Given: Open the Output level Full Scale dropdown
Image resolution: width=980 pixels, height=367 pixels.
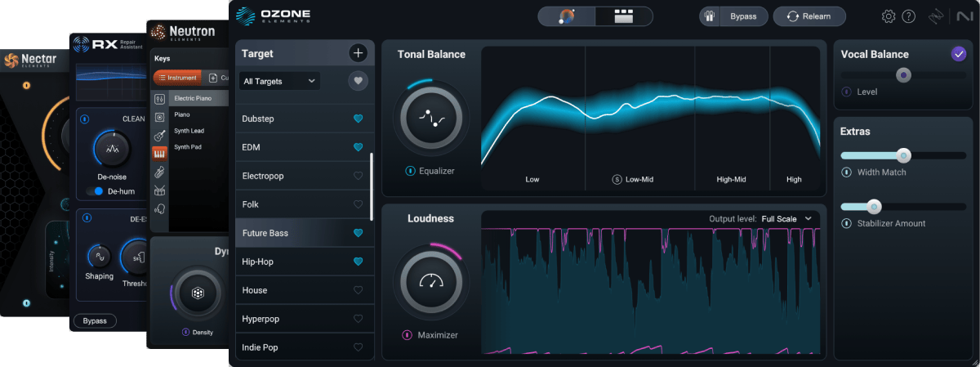Looking at the screenshot, I should click(786, 219).
